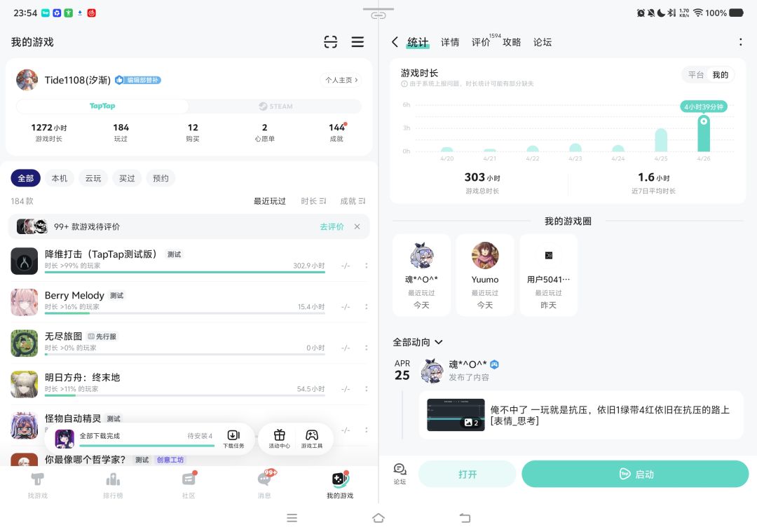Go to 社区 bottom nav
This screenshot has width=757, height=532.
click(x=189, y=485)
